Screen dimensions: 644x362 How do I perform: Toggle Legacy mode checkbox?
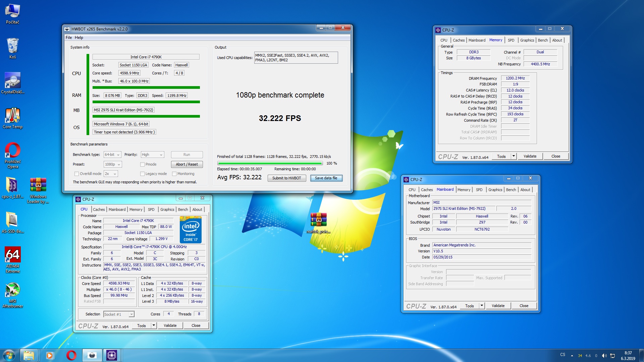point(142,174)
